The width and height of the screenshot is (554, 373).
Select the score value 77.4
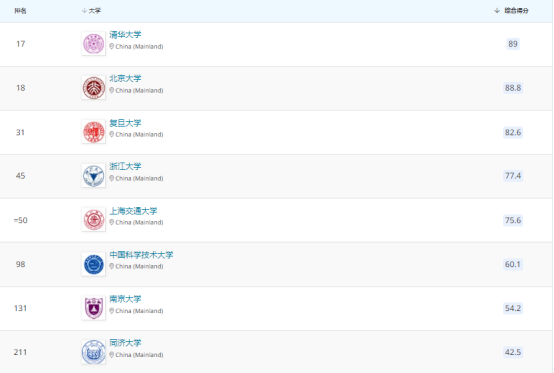click(513, 176)
